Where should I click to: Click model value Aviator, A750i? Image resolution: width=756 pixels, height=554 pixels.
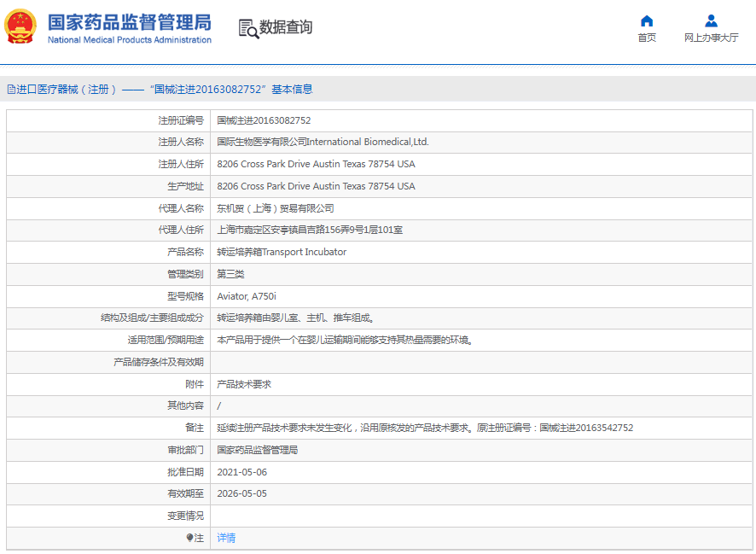(x=247, y=296)
